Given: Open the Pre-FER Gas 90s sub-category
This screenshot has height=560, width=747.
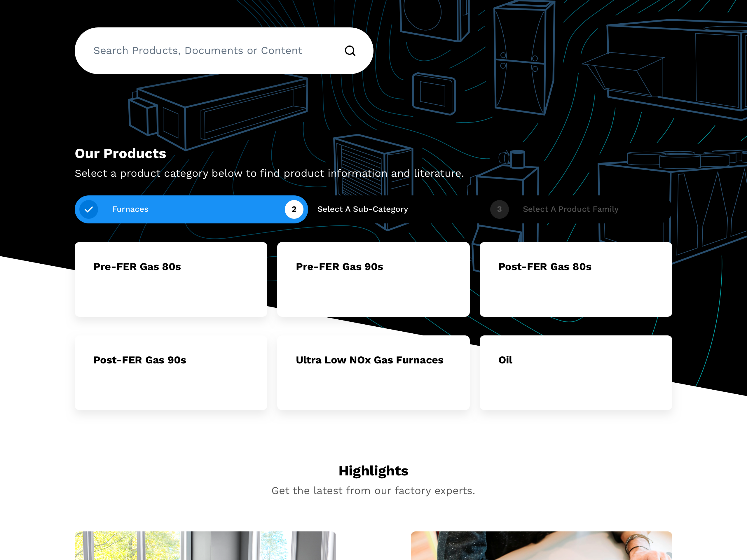Looking at the screenshot, I should click(373, 279).
